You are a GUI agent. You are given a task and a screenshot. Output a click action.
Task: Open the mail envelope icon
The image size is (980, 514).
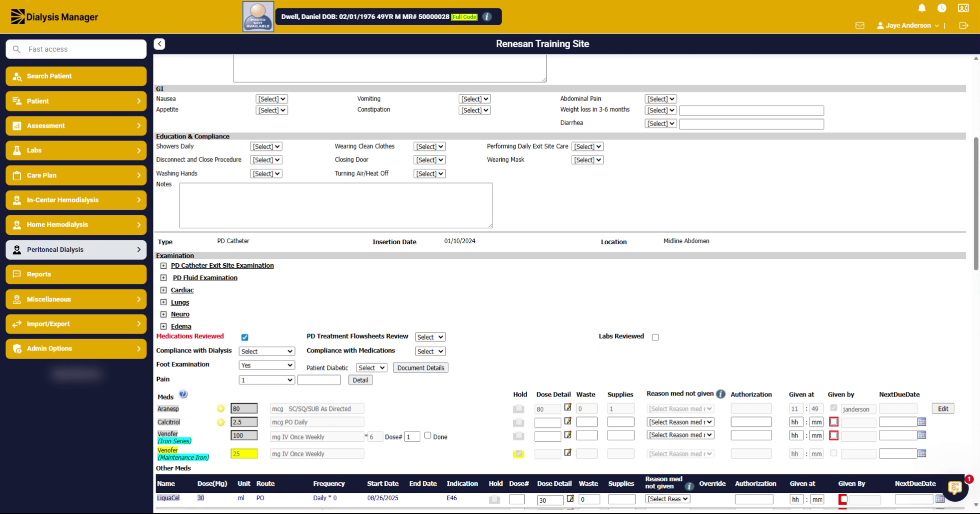860,25
